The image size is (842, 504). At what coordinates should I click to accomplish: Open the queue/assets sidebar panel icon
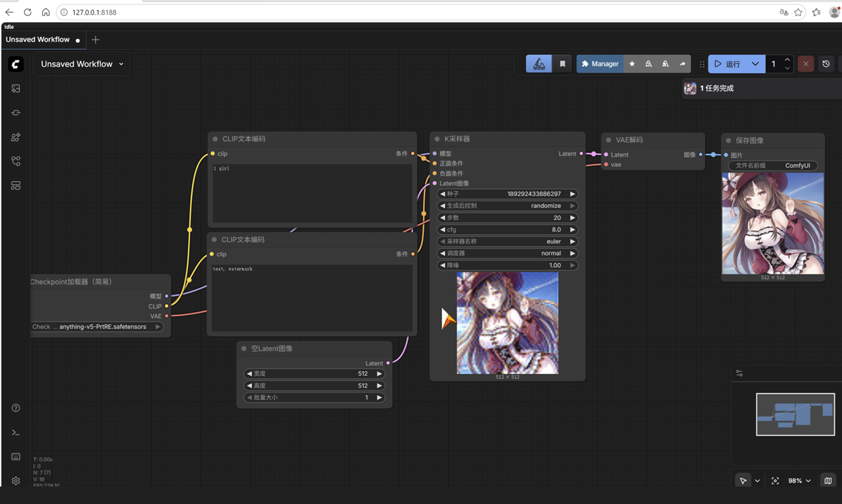(15, 89)
